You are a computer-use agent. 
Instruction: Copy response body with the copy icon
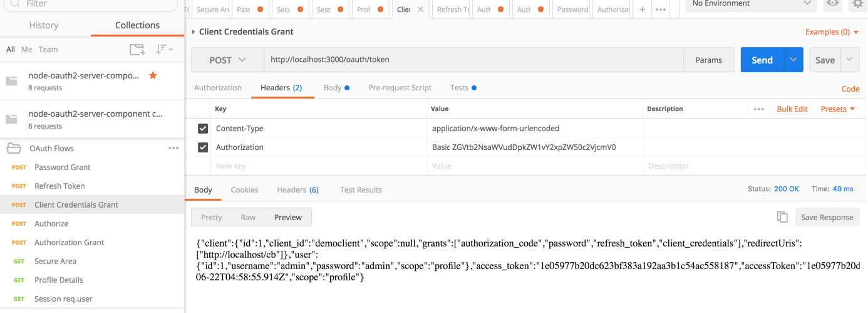[782, 217]
